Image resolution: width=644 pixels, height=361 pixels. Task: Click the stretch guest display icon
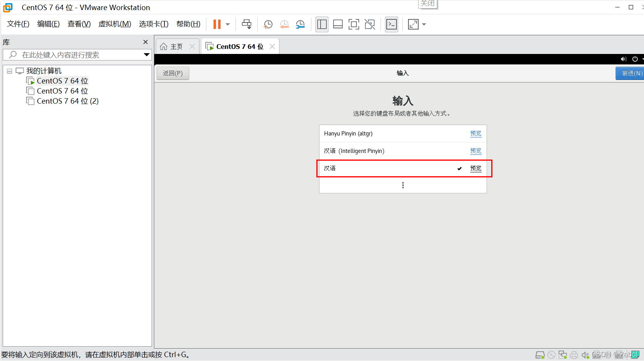pyautogui.click(x=413, y=24)
